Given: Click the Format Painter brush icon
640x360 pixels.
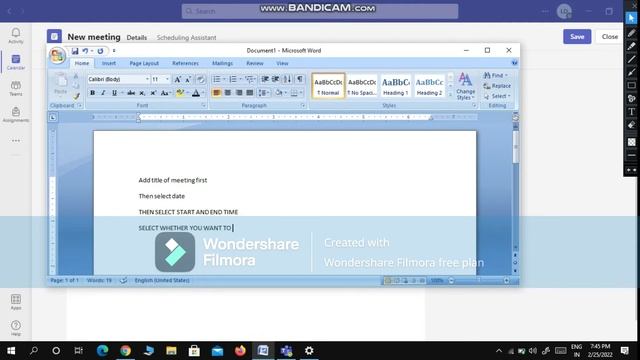Looking at the screenshot, I should [76, 96].
